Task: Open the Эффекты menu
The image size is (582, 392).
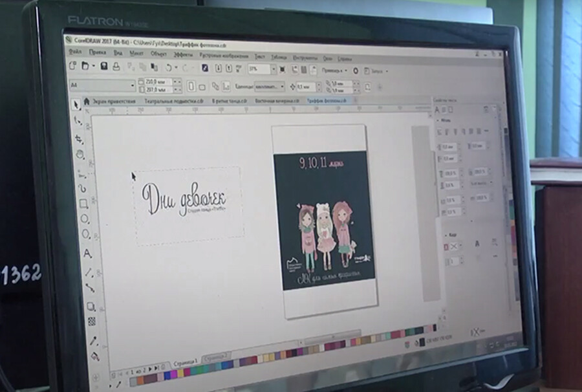Action: pos(183,54)
